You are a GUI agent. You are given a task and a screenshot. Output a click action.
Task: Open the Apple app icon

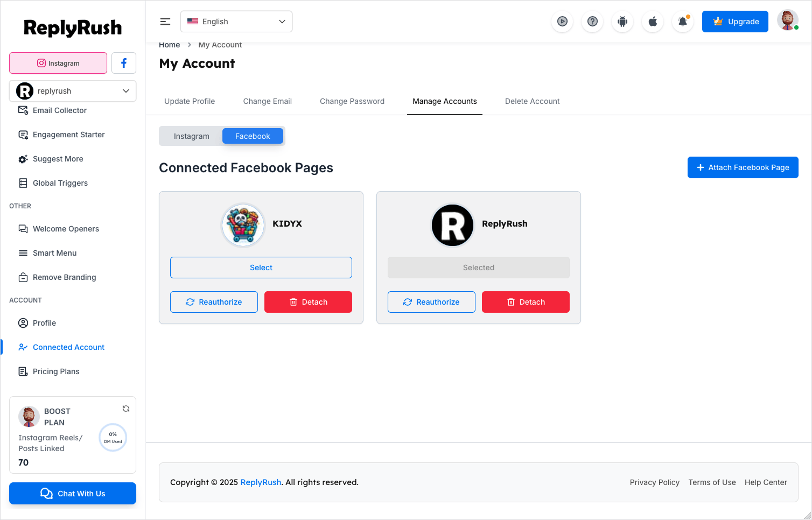[x=653, y=22]
